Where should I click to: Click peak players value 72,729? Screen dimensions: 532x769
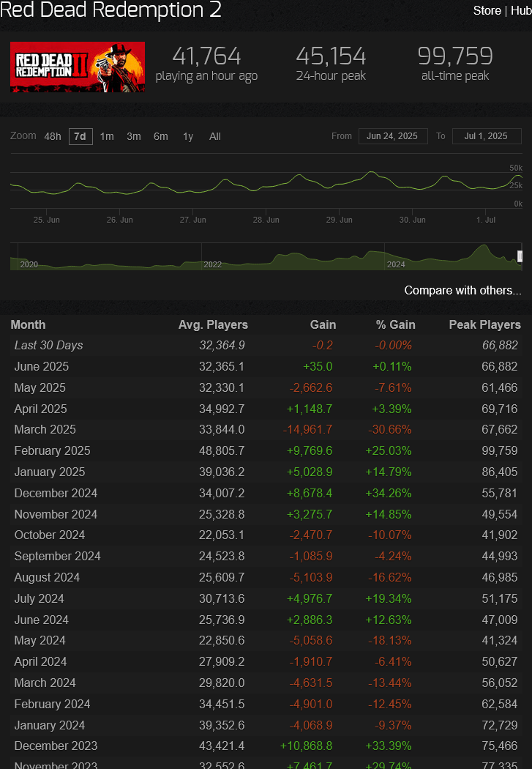coord(500,725)
